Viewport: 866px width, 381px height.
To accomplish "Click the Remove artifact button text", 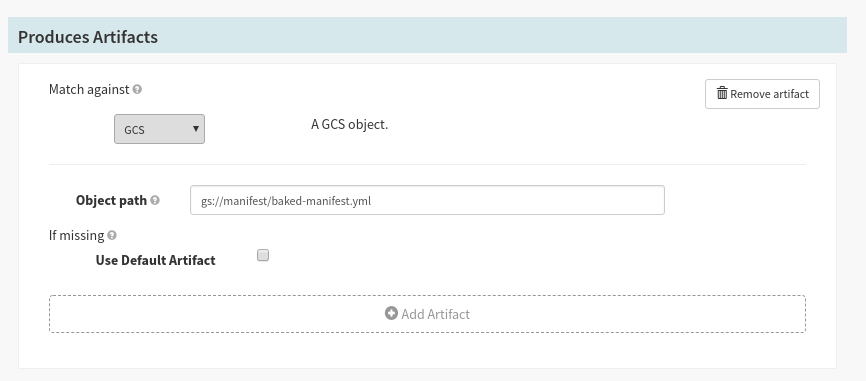I will [x=769, y=94].
